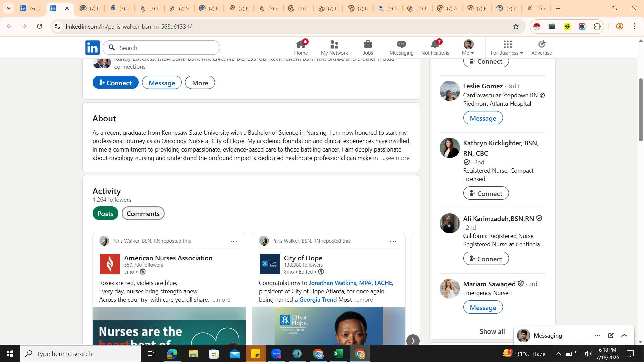Select the Posts activity filter
644x362 pixels.
[x=105, y=213]
